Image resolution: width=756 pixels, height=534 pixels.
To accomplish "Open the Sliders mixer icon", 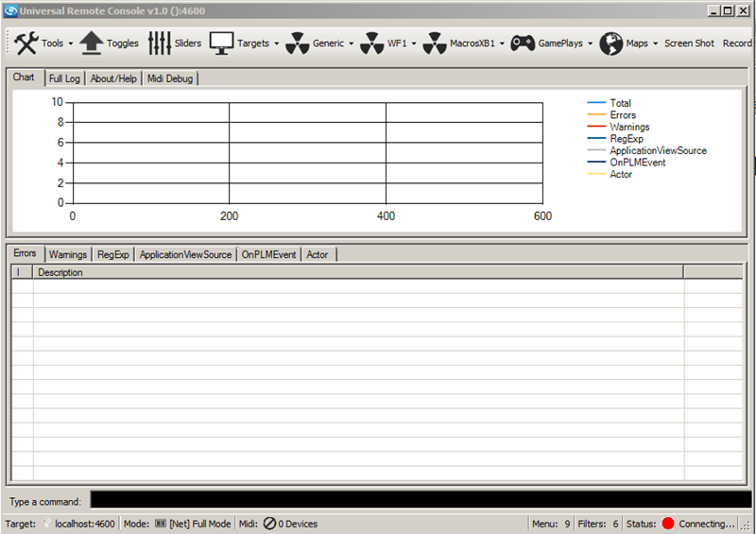I will click(159, 43).
